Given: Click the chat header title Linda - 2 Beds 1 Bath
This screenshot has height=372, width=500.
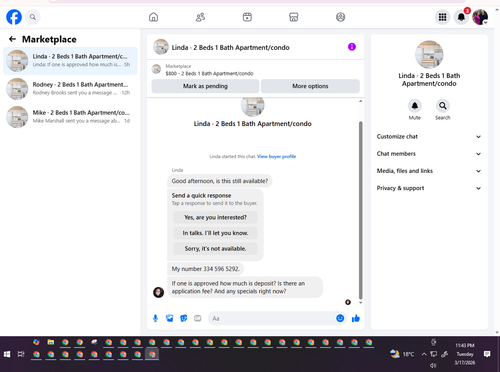Looking at the screenshot, I should point(230,47).
